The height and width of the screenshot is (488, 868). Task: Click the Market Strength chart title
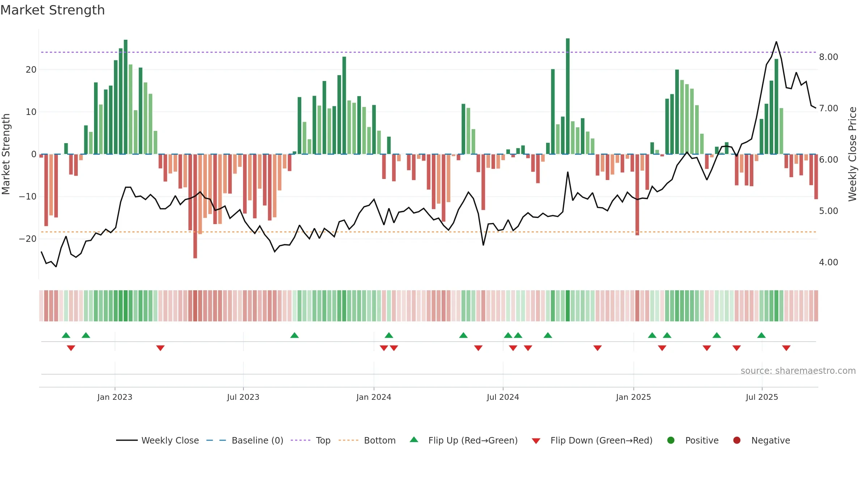52,10
